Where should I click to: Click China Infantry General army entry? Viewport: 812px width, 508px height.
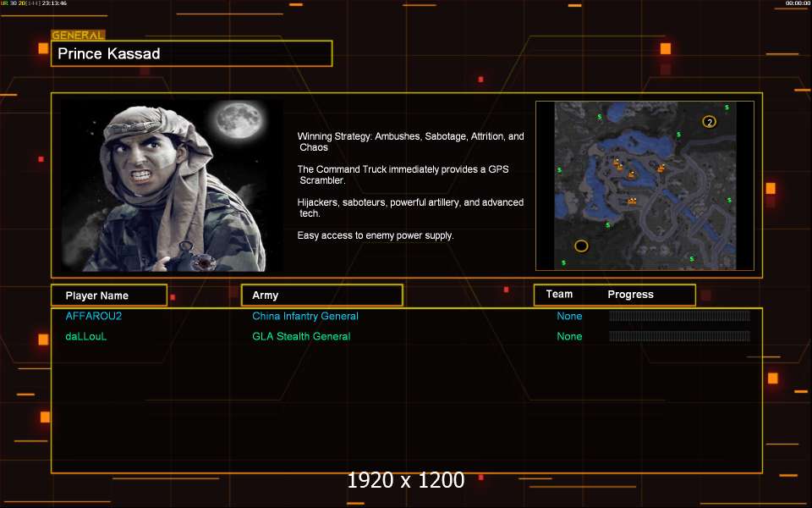[305, 316]
